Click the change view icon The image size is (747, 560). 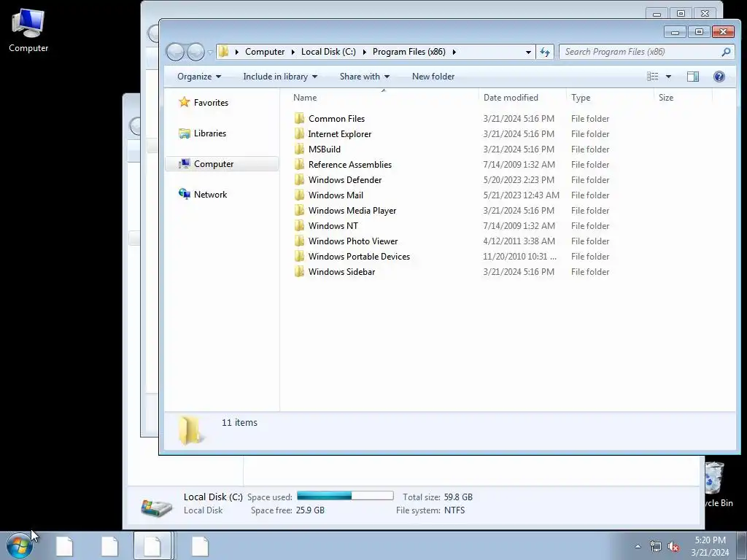point(653,76)
